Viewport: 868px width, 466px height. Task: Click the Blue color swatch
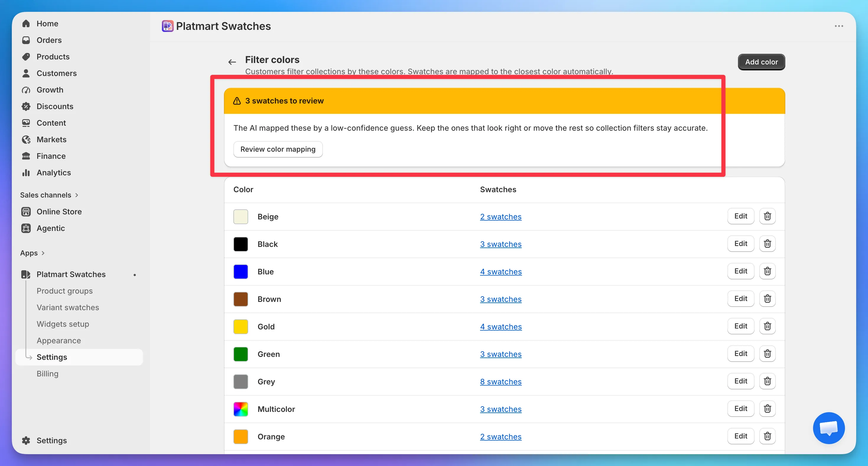click(240, 271)
